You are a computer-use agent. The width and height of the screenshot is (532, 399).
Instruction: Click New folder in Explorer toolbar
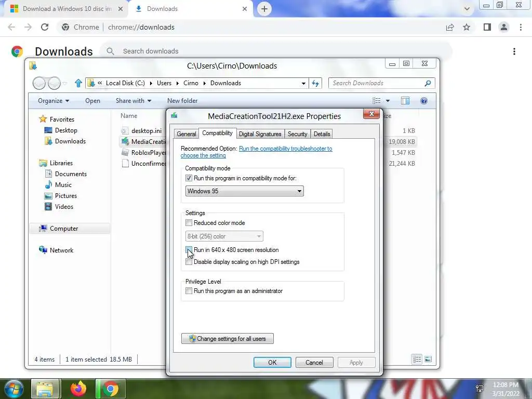[x=182, y=101]
